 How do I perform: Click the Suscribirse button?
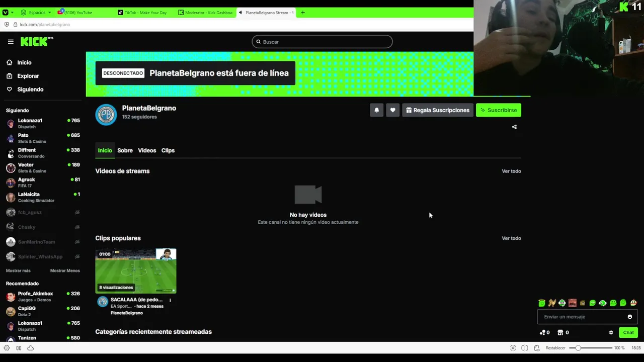tap(499, 110)
